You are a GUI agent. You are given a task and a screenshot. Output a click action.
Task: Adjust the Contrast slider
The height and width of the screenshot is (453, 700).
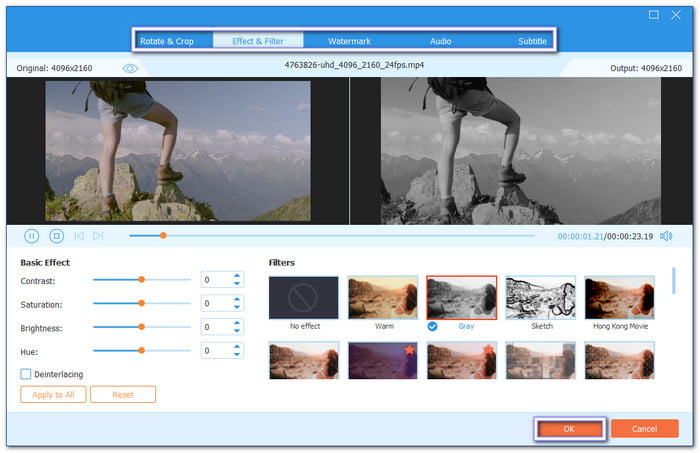click(142, 280)
